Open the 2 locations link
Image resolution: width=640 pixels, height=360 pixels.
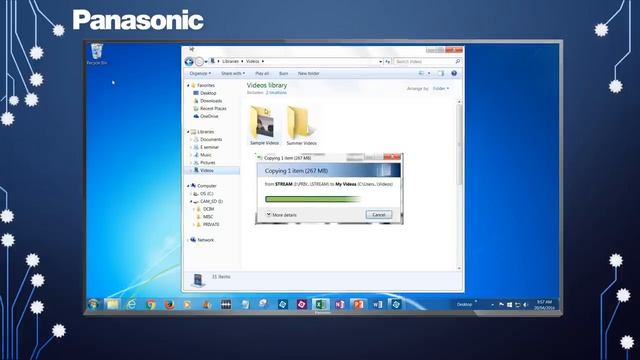(276, 93)
